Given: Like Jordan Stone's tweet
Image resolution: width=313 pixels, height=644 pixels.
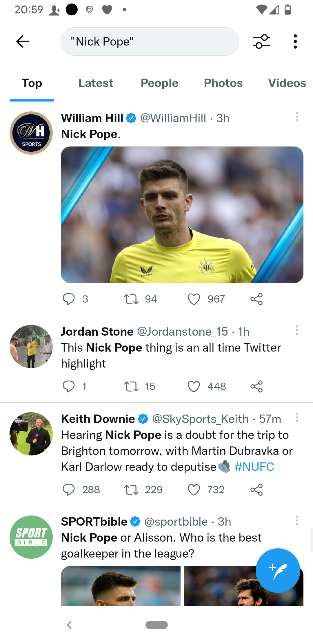Looking at the screenshot, I should tap(194, 386).
